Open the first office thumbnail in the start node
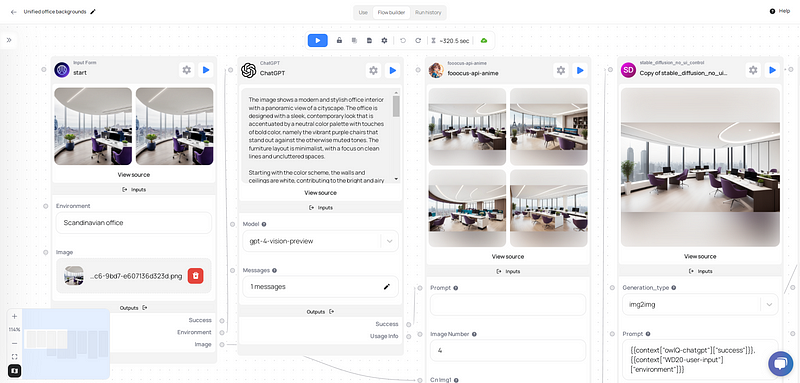This screenshot has width=800, height=383. (93, 126)
